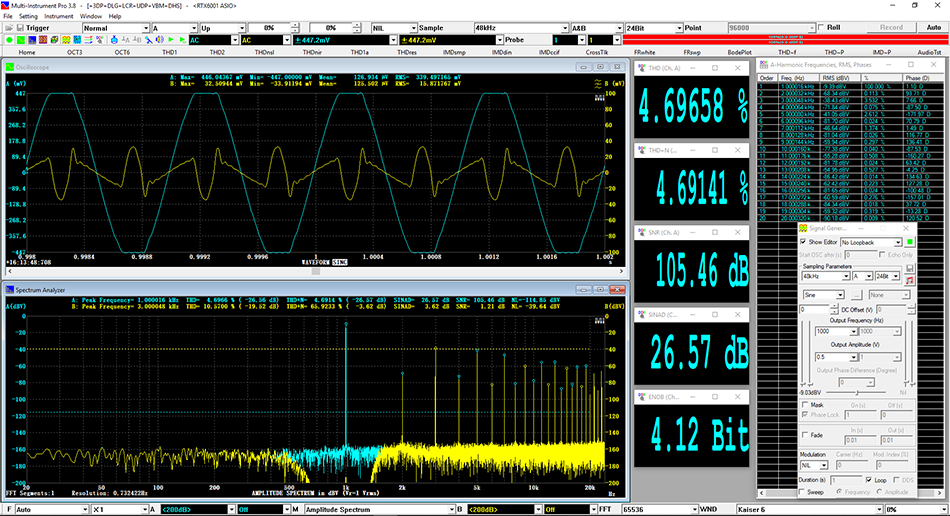Open the Help menu
The height and width of the screenshot is (516, 950).
coord(115,16)
